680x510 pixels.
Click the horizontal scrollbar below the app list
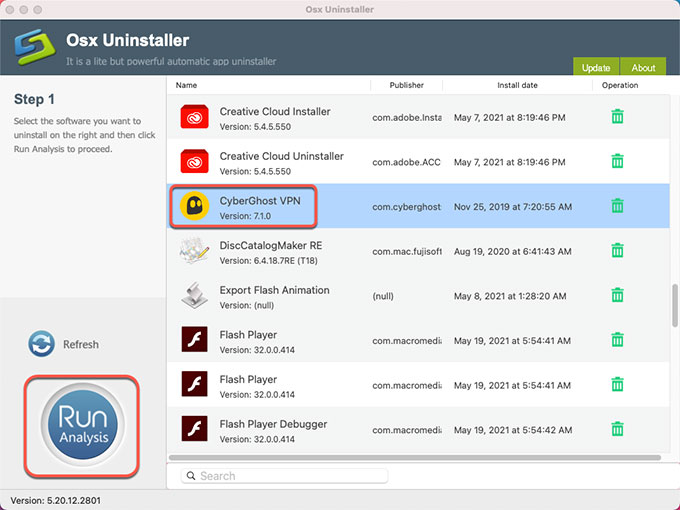coord(415,458)
